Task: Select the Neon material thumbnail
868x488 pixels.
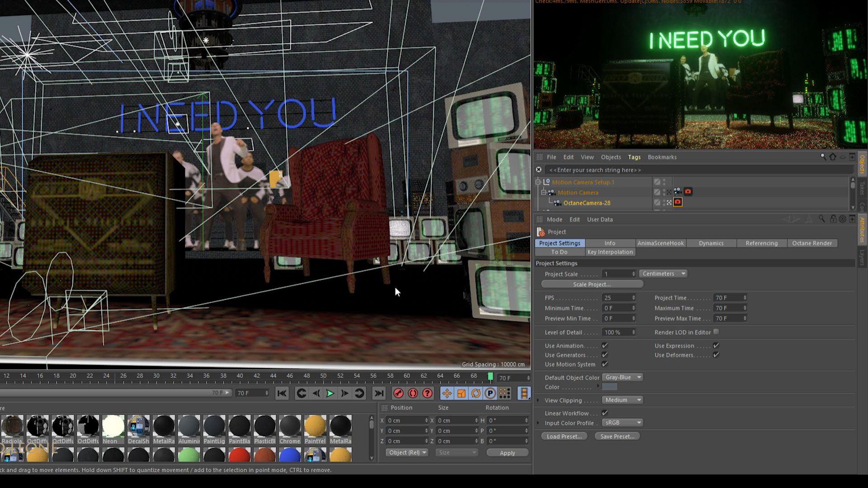Action: tap(113, 426)
